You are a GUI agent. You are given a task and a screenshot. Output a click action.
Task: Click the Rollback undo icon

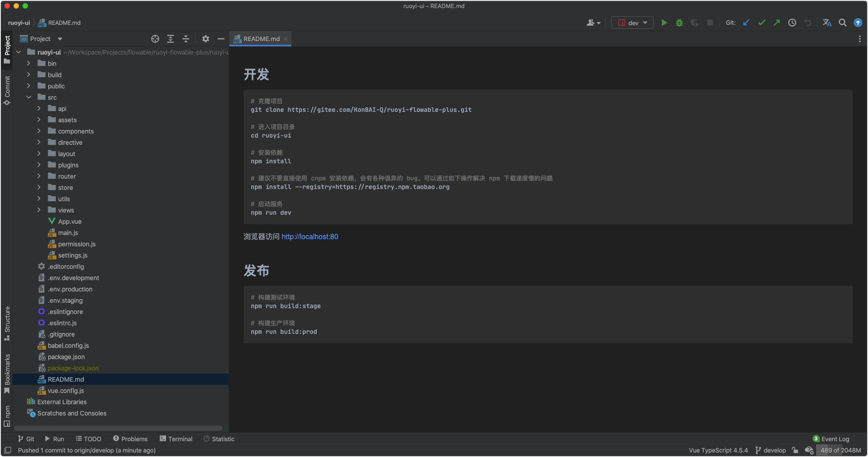[x=808, y=23]
